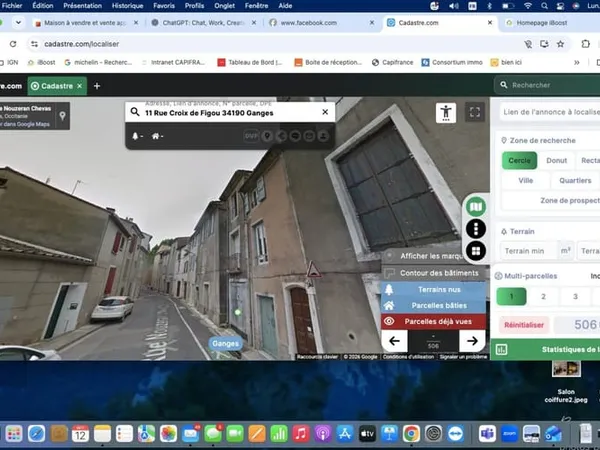Click the black grid layout button
This screenshot has height=450, width=600.
point(476,251)
